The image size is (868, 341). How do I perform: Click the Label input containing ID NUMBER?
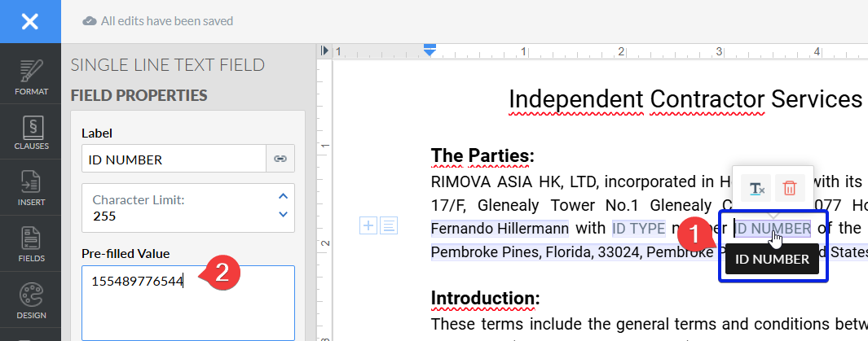(x=174, y=160)
